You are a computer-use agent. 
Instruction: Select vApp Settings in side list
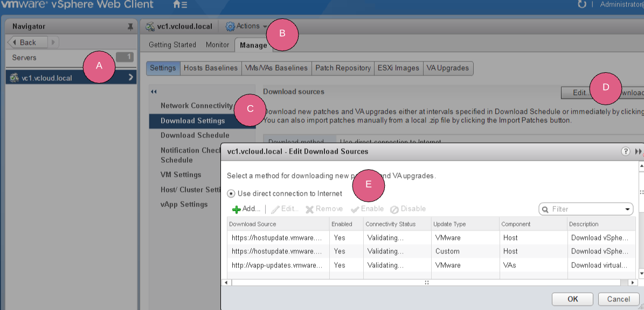point(184,204)
